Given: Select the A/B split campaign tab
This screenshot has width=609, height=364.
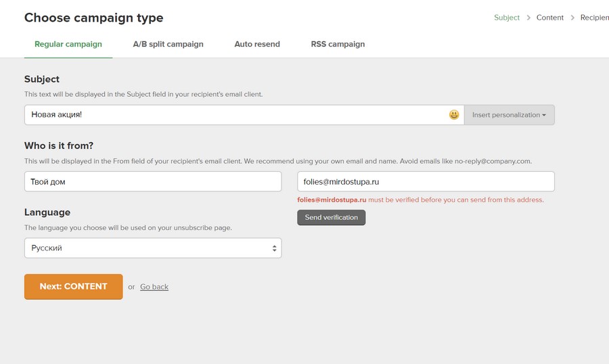Looking at the screenshot, I should click(168, 44).
